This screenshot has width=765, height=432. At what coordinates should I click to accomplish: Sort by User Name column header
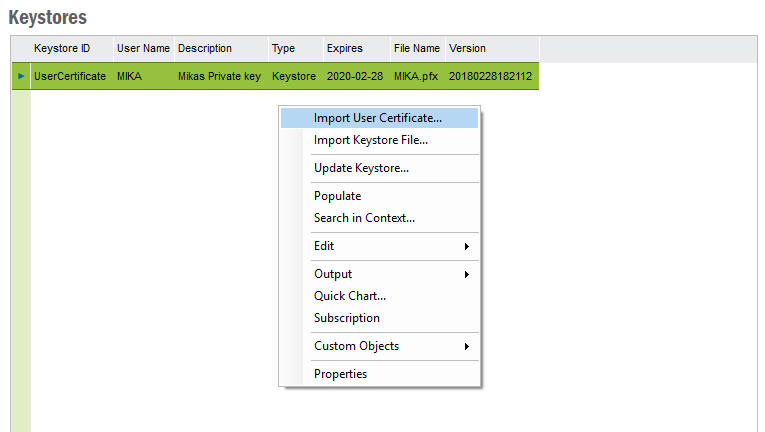pyautogui.click(x=143, y=48)
